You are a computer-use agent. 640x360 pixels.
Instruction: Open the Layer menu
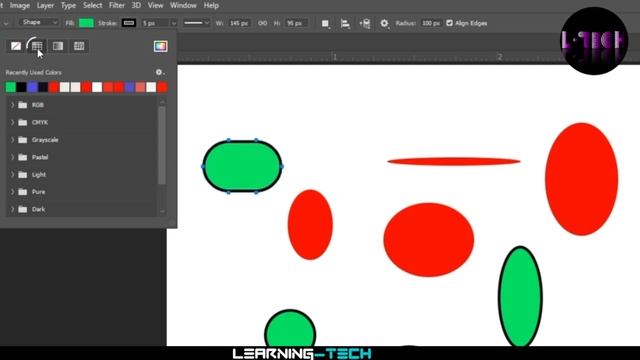45,5
